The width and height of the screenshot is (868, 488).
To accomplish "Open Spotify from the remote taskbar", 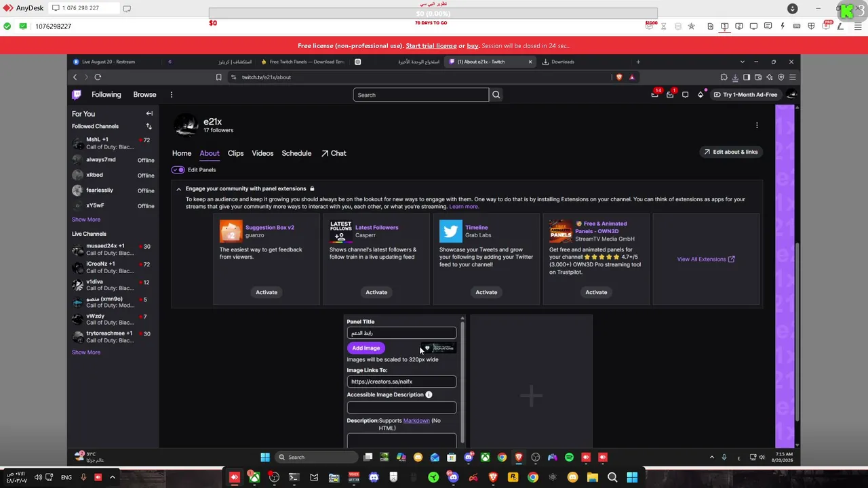I will 569,457.
